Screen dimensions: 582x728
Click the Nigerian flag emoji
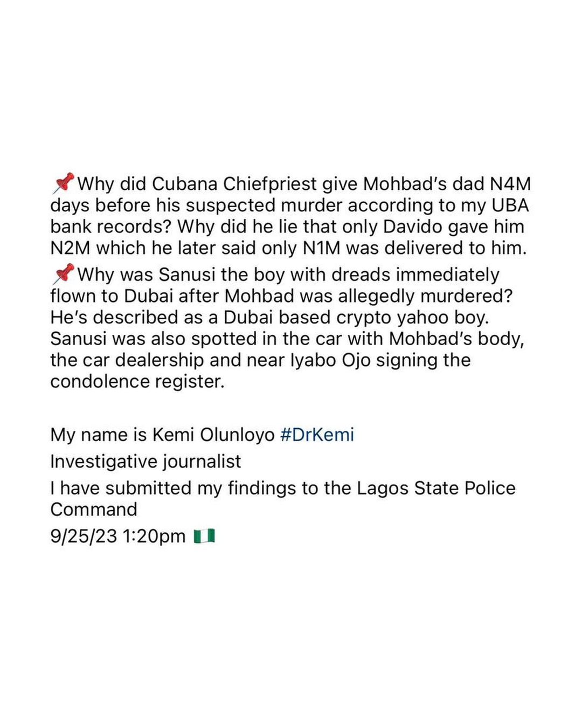pyautogui.click(x=204, y=536)
